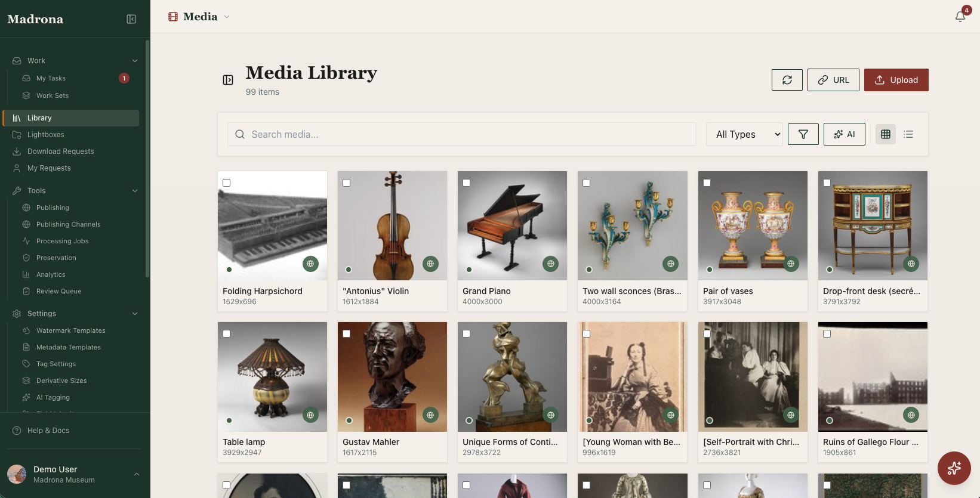
Task: Switch to list view
Action: click(x=908, y=134)
